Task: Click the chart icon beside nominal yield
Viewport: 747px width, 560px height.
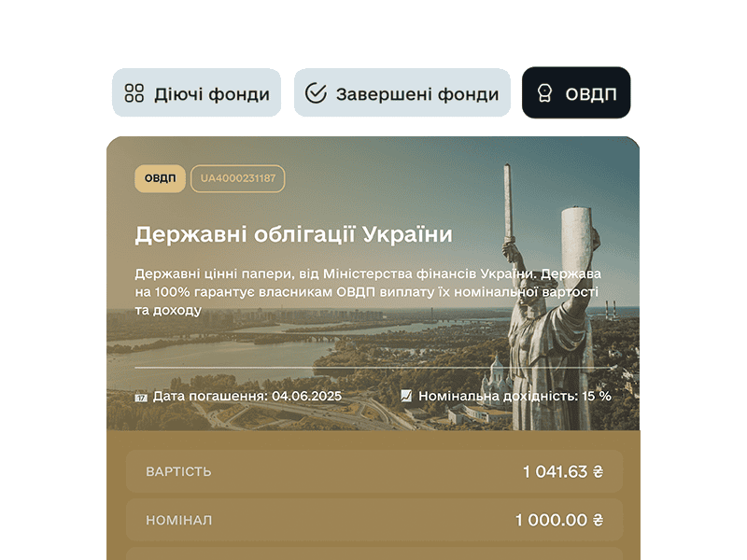Action: point(406,395)
